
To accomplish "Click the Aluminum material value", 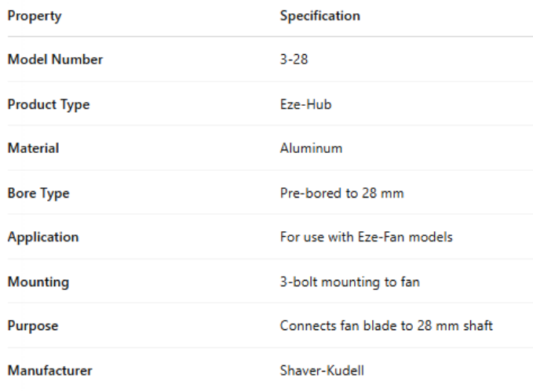I will pyautogui.click(x=311, y=148).
